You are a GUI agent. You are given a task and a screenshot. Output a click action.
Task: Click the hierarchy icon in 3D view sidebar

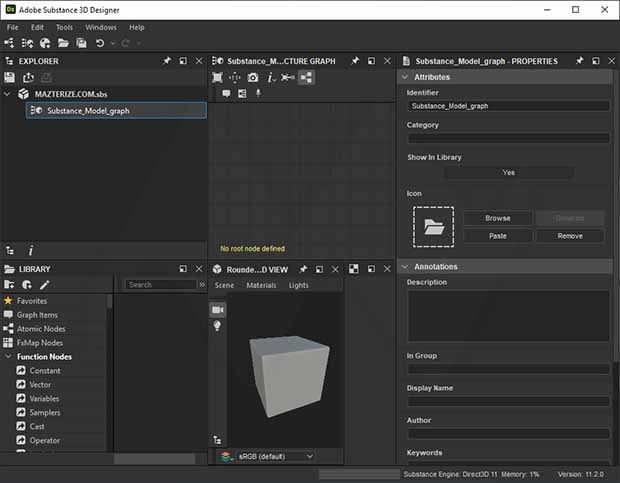point(217,440)
